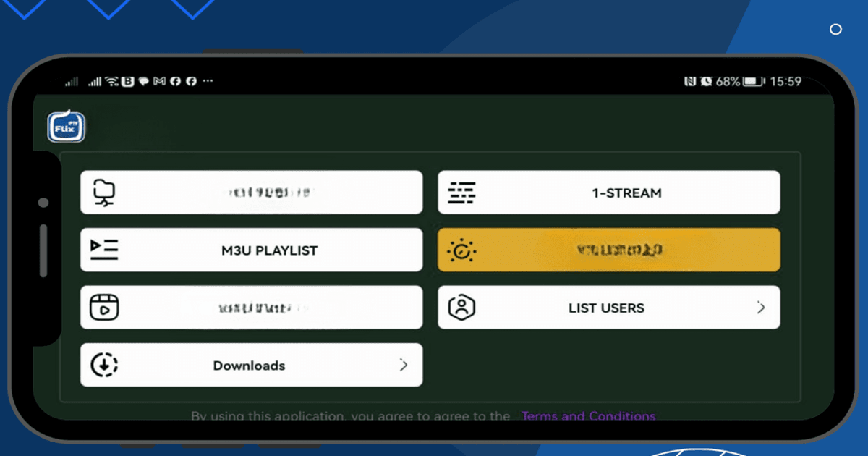This screenshot has width=868, height=456.
Task: Click the stream lines icon beside 1-STREAM
Action: (461, 193)
